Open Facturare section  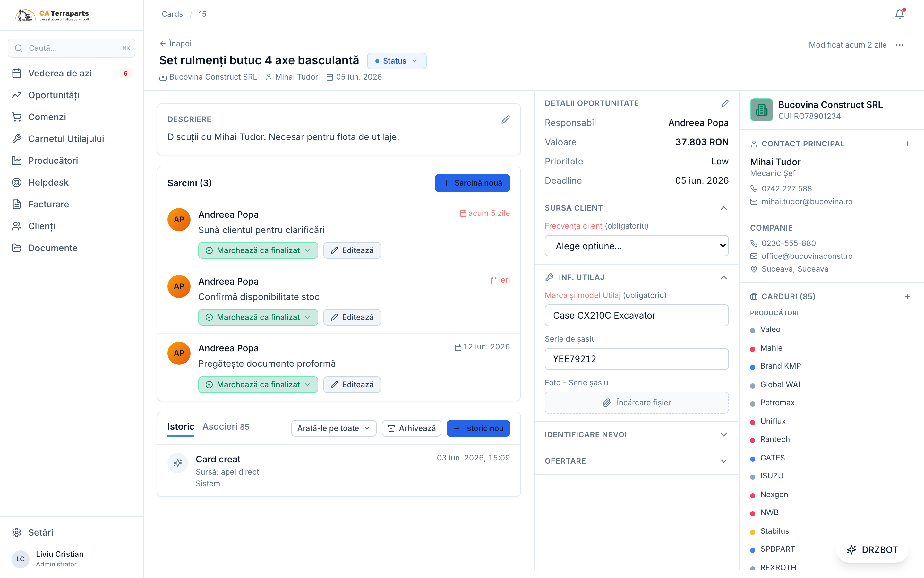tap(72, 204)
